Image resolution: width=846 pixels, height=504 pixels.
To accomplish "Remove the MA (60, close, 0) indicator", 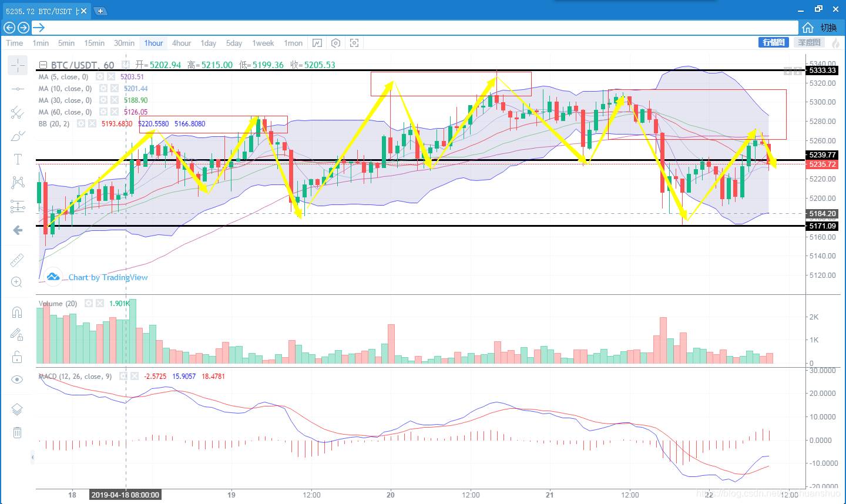I will pyautogui.click(x=115, y=112).
